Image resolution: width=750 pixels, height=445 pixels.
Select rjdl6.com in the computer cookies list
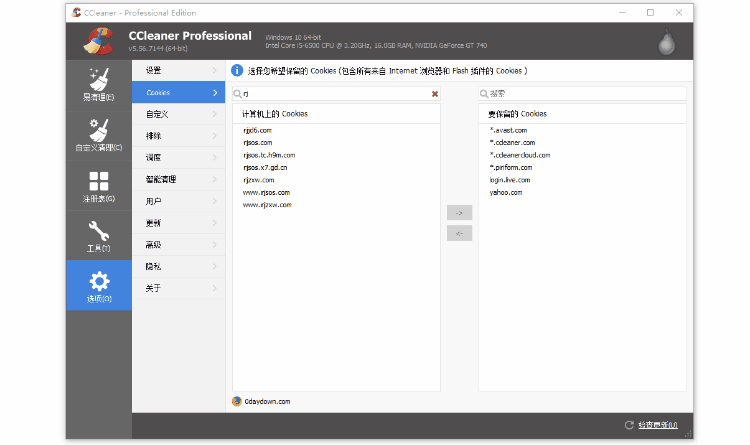257,130
